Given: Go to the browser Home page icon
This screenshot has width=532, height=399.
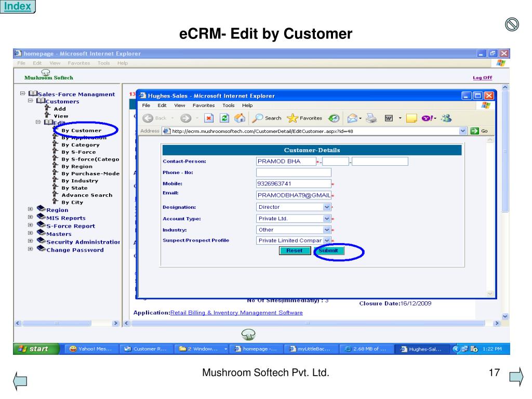Looking at the screenshot, I should (x=240, y=118).
